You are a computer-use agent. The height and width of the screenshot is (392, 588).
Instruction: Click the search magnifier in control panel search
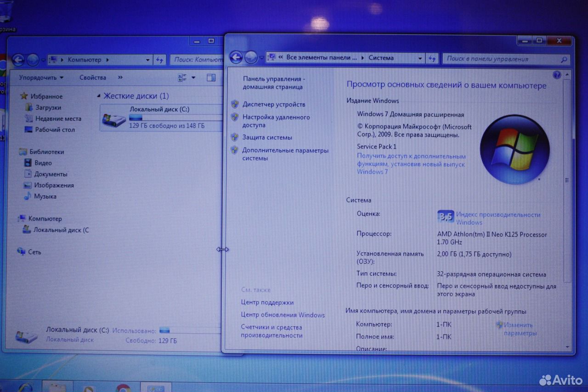click(x=564, y=59)
